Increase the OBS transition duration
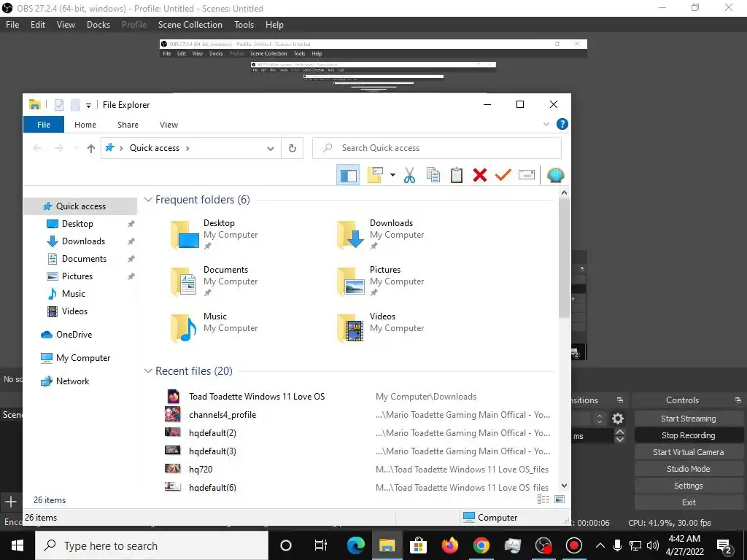Image resolution: width=747 pixels, height=560 pixels. click(620, 432)
